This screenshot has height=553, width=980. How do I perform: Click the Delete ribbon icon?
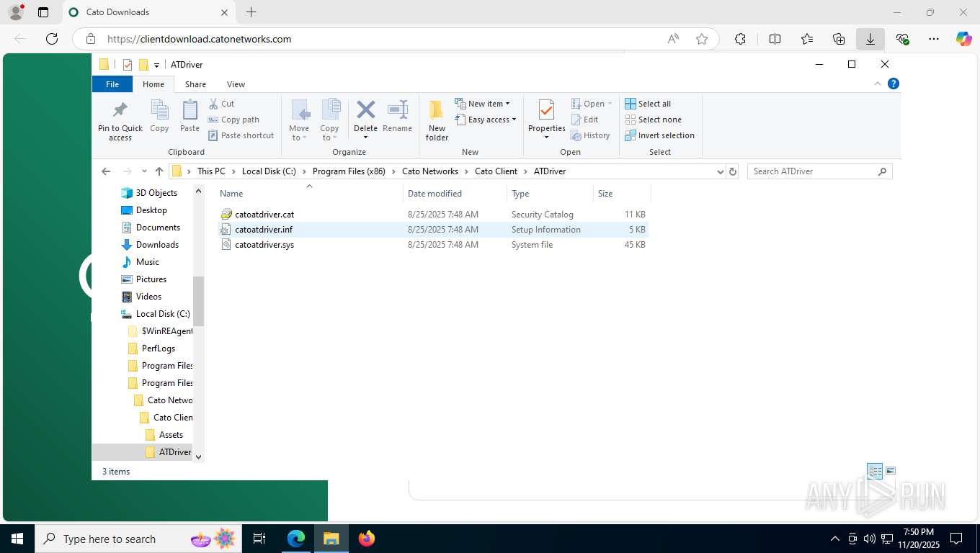[x=365, y=120]
